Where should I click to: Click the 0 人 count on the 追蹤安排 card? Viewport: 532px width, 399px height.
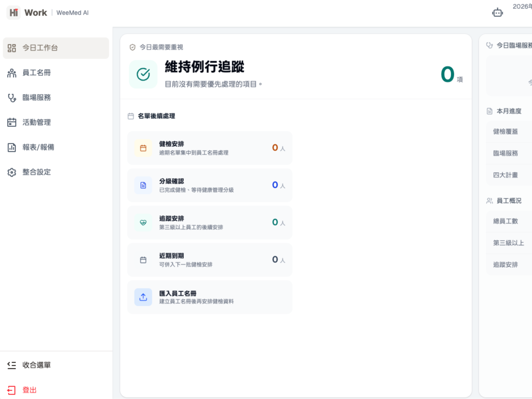point(278,222)
